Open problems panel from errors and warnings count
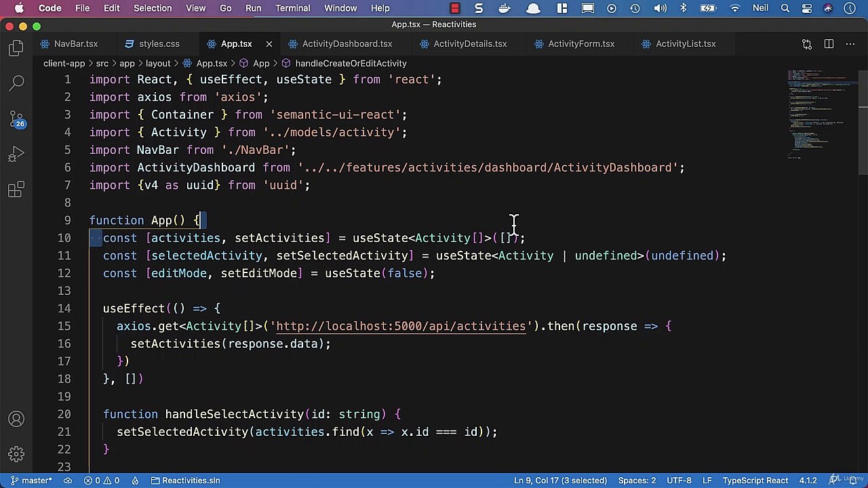868x488 pixels. pos(103,481)
